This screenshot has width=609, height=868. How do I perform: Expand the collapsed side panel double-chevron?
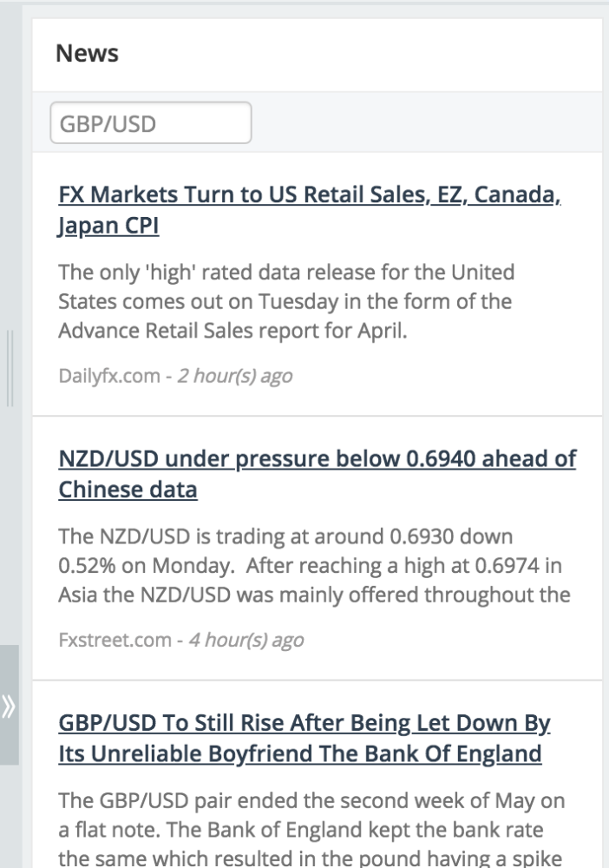coord(9,706)
